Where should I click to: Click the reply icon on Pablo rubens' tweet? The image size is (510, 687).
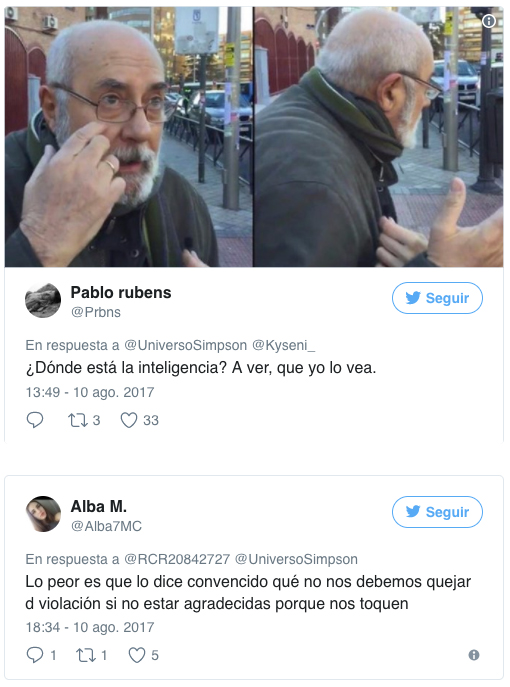[35, 420]
